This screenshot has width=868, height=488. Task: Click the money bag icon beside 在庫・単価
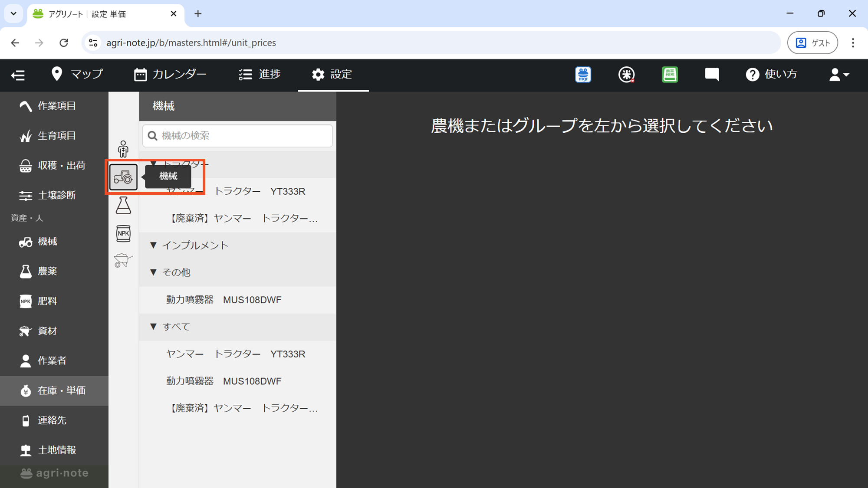pyautogui.click(x=26, y=391)
